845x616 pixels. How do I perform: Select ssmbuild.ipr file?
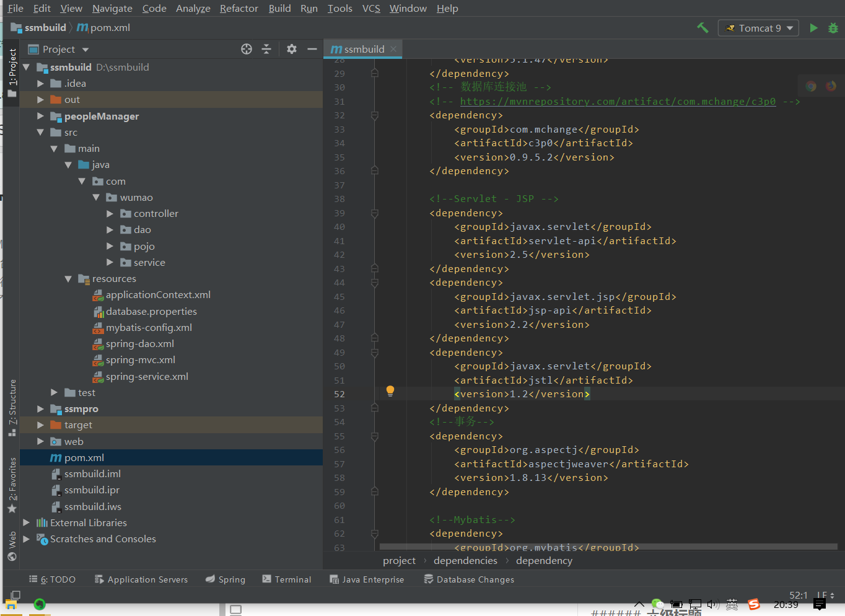pos(92,490)
